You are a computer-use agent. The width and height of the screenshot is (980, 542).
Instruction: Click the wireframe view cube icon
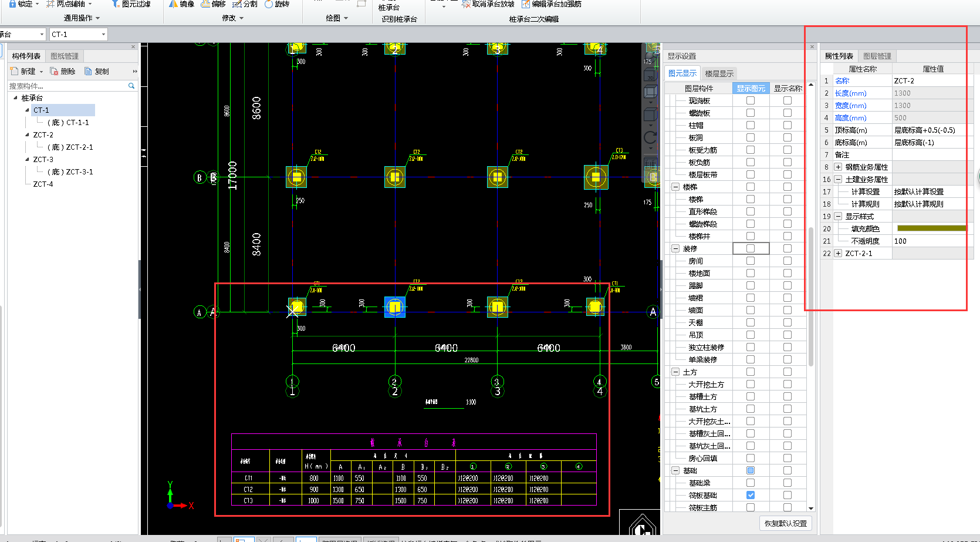point(650,92)
